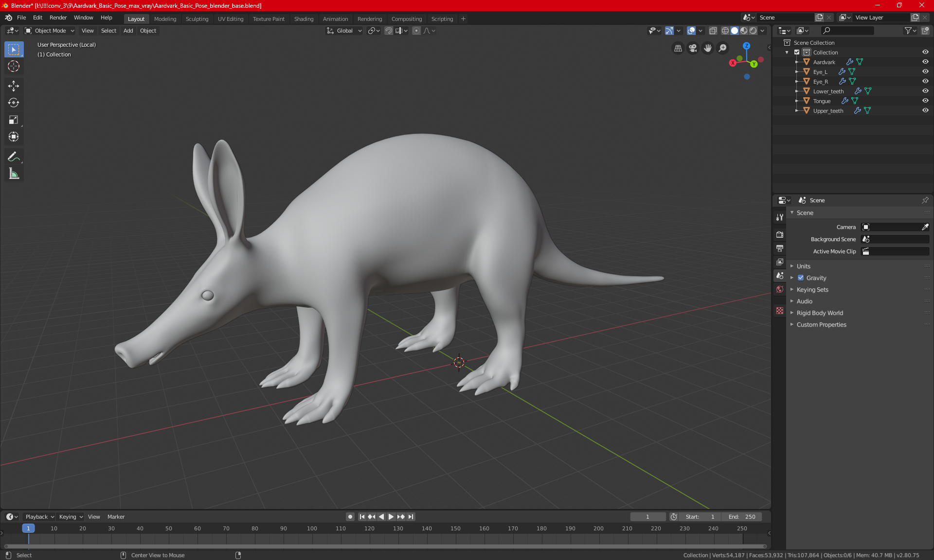Toggle camera view in viewport
934x560 pixels.
[x=693, y=48]
